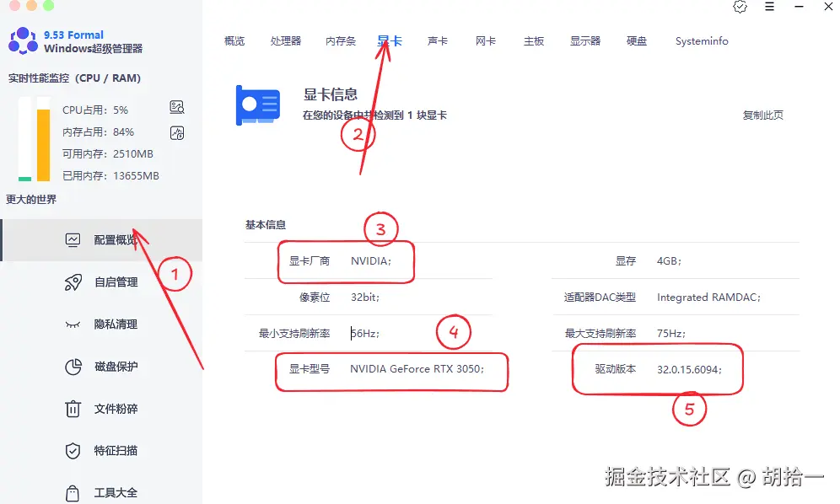Click the 驱动版本 label
840x504 pixels.
click(x=616, y=369)
